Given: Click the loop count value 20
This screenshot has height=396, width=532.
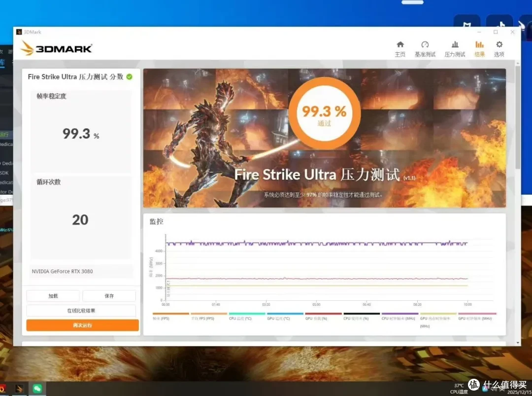Looking at the screenshot, I should coord(80,220).
